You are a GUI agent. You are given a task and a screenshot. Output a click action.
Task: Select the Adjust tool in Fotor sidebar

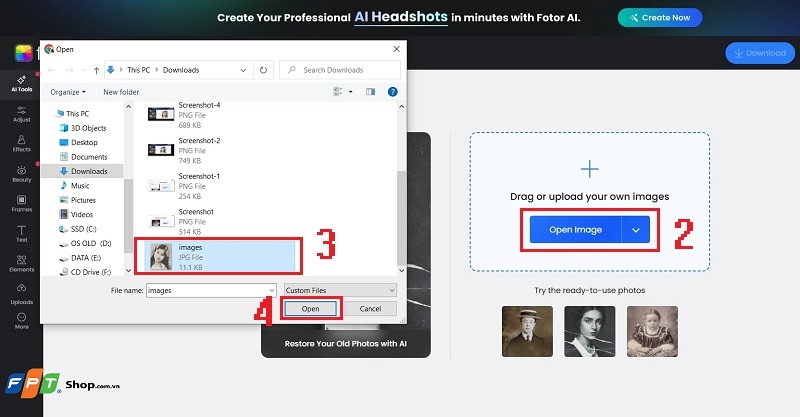[21, 114]
